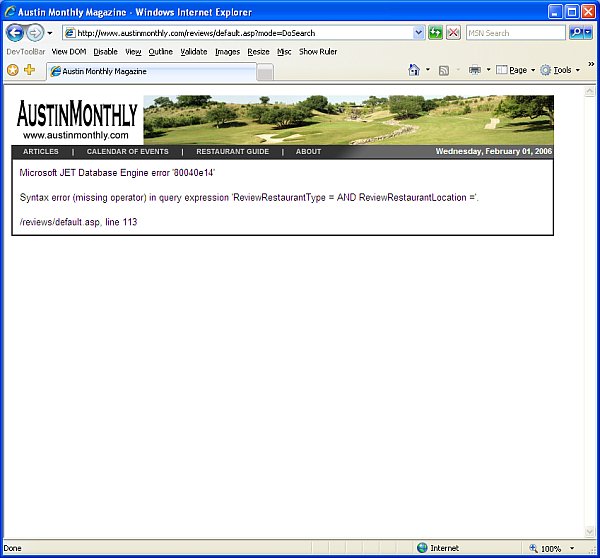Minimize the Internet Explorer window
This screenshot has width=600, height=558.
click(555, 12)
